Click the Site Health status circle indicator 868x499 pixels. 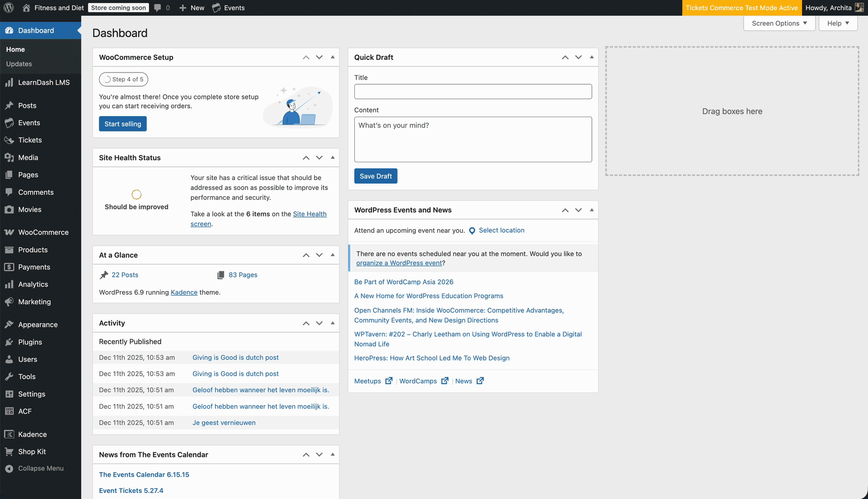pyautogui.click(x=137, y=194)
